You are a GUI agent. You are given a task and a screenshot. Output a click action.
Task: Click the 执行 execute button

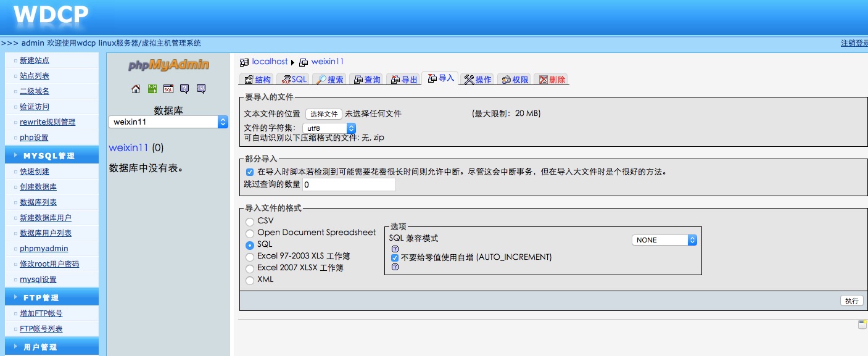(851, 300)
